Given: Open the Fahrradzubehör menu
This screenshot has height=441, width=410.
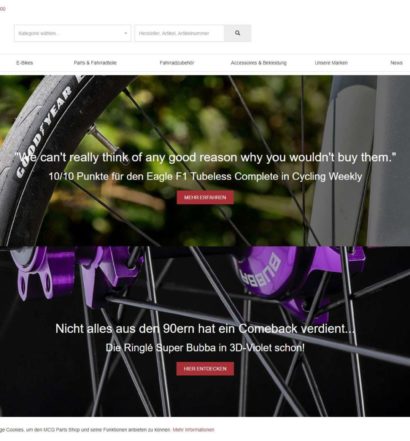Looking at the screenshot, I should (x=177, y=63).
